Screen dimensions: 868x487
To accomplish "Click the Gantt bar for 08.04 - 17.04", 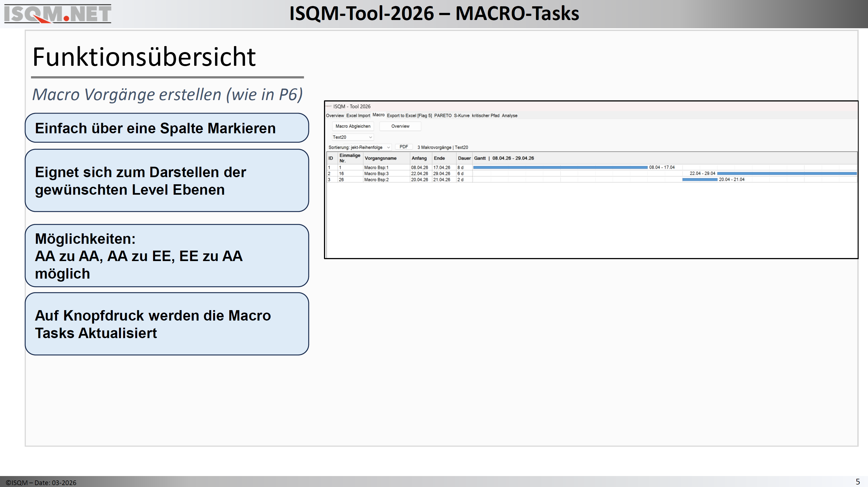I will tap(560, 167).
